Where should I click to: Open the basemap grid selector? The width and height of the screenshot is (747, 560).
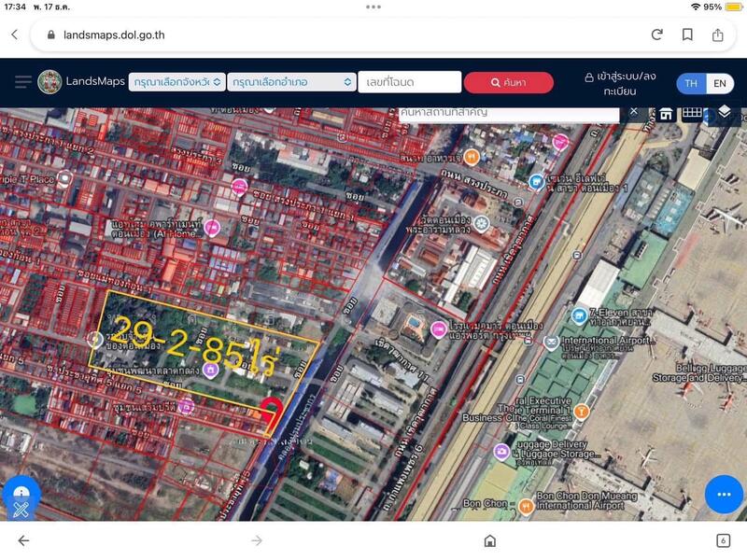[692, 113]
